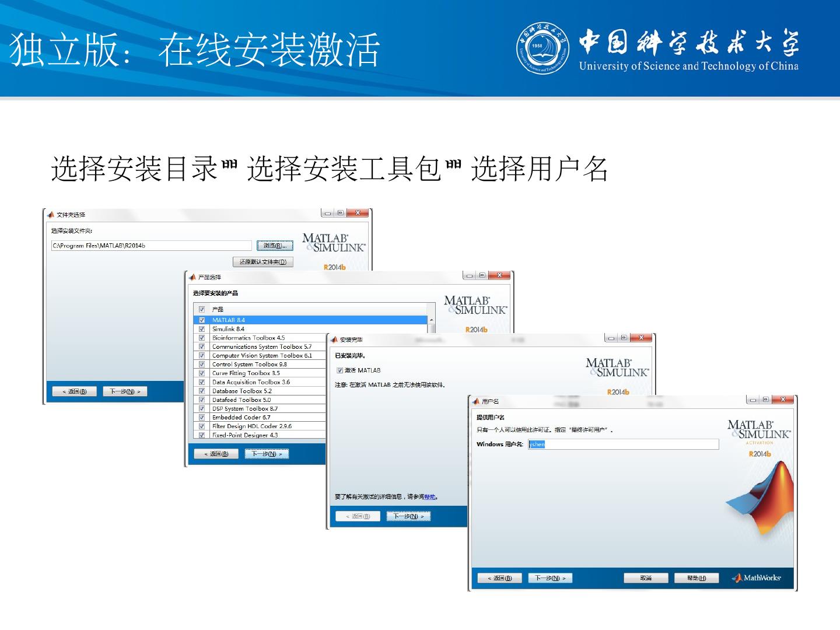The image size is (840, 630).
Task: Uncheck the MATLAB 8.4 checkbox
Action: (x=202, y=320)
